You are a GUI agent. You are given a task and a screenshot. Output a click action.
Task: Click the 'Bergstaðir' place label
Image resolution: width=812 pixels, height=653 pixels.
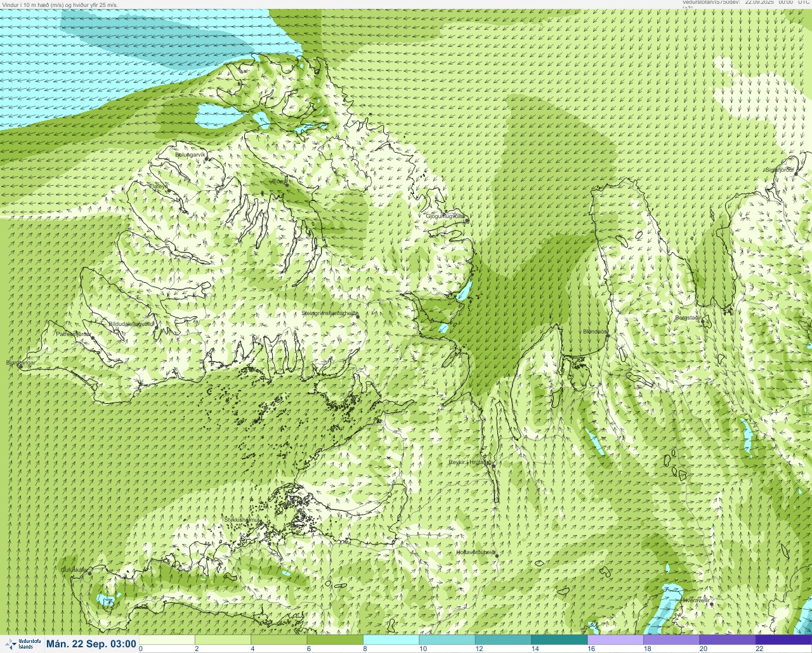click(x=688, y=318)
